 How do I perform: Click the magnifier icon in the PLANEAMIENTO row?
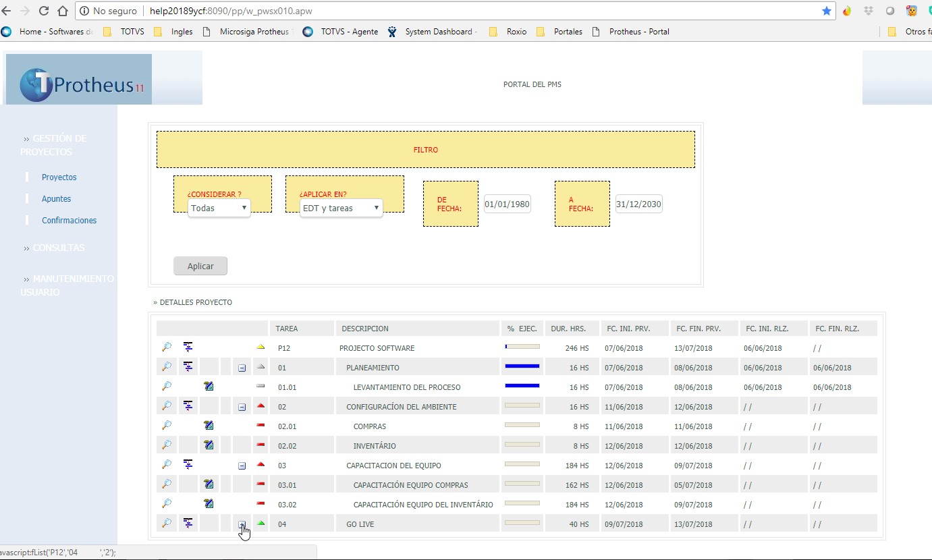pos(167,366)
